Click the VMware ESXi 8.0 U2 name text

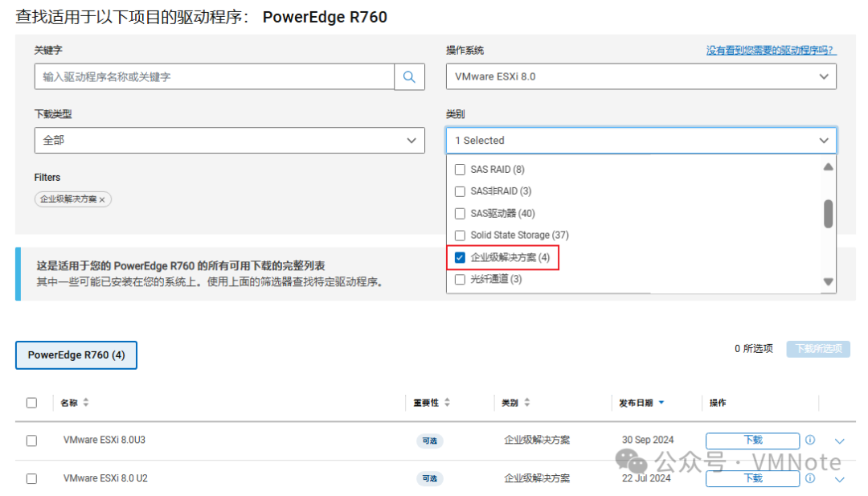pyautogui.click(x=105, y=478)
